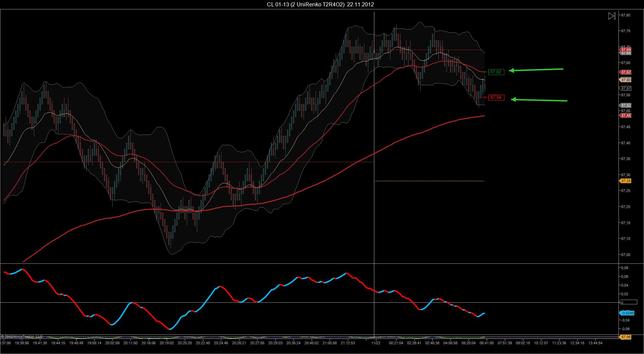Click the 87,15 price axis label
644x354 pixels.
pyautogui.click(x=626, y=223)
